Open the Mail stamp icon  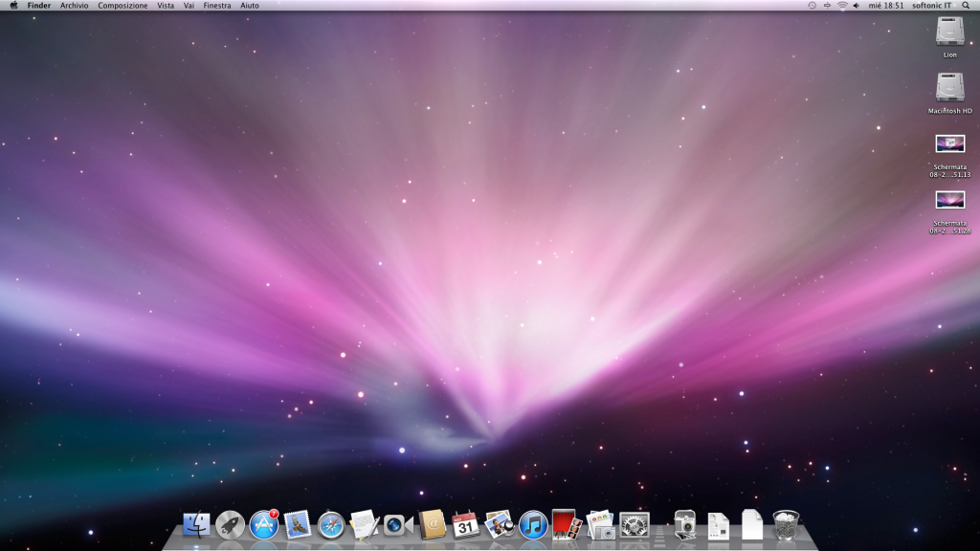[298, 524]
